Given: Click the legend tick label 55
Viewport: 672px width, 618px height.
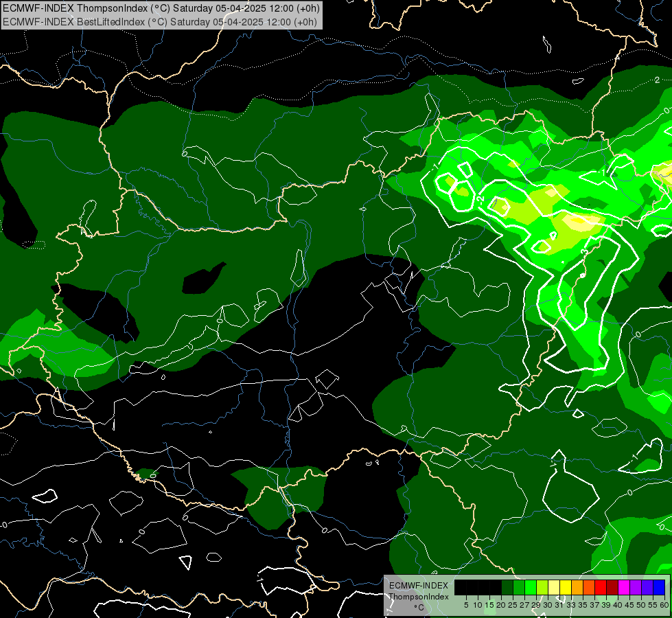Looking at the screenshot, I should [653, 605].
